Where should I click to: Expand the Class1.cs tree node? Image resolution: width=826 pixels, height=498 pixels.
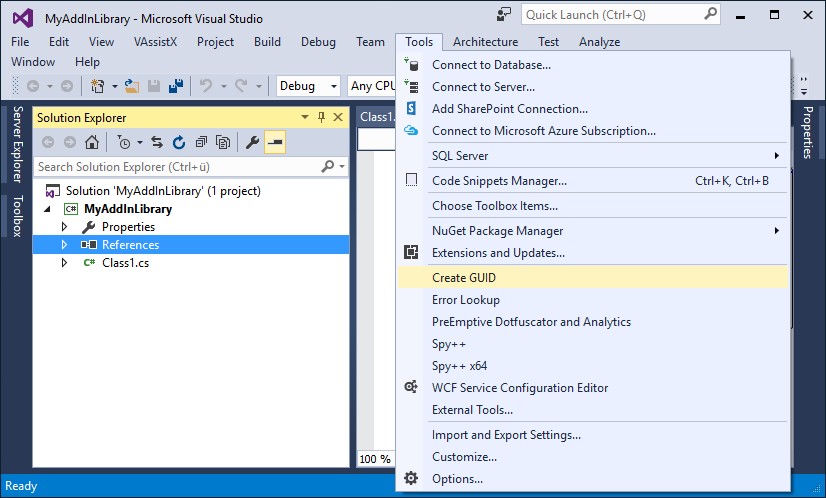65,263
